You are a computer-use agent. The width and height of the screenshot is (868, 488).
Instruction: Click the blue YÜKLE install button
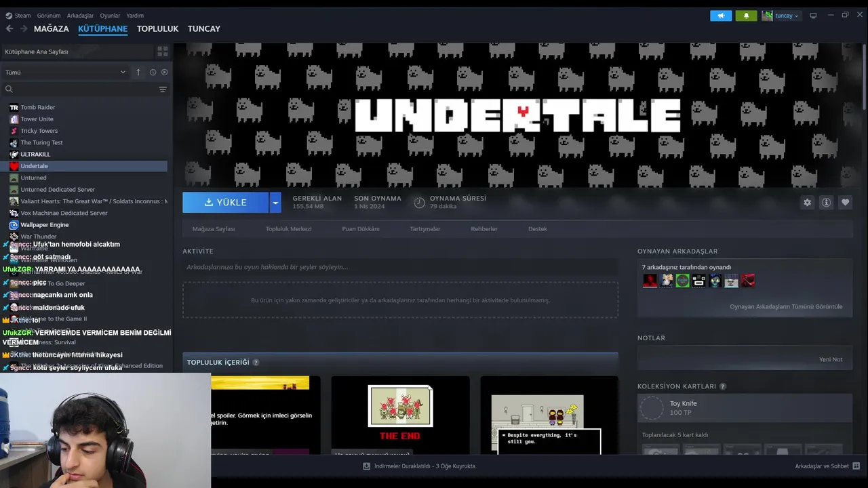pyautogui.click(x=226, y=202)
